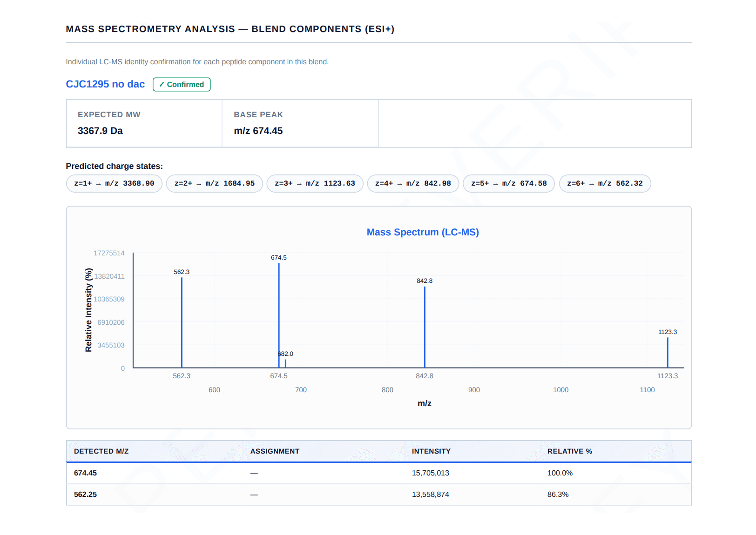Click the 674.5 peak label in spectrum
The height and width of the screenshot is (535, 756).
click(279, 258)
